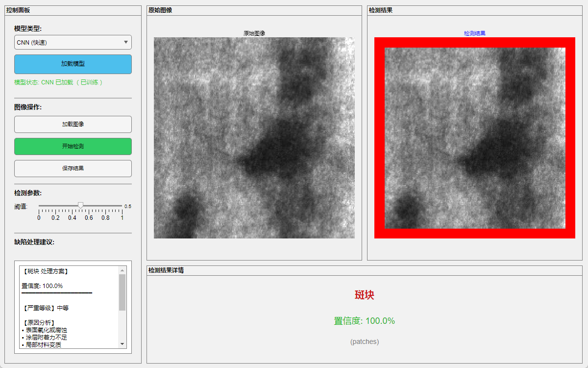This screenshot has width=588, height=368.
Task: Click the 【原因分析】 line in suggestion box
Action: point(39,323)
